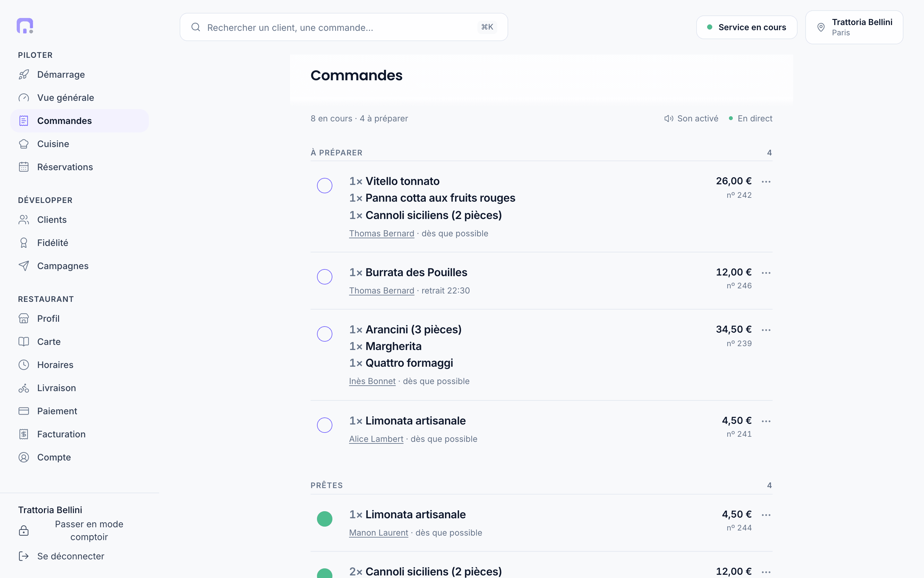Click the open book icon beside Carte
Screen dimensions: 924x578
[24, 342]
